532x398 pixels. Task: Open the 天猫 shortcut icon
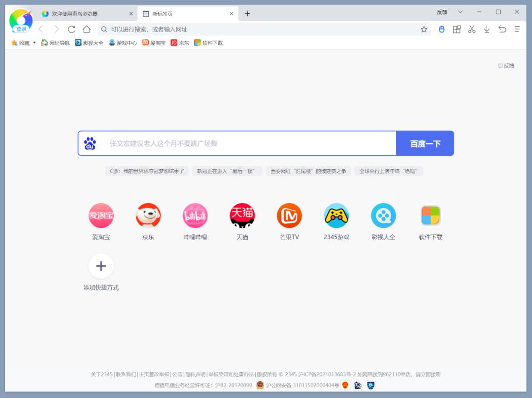[x=242, y=216]
